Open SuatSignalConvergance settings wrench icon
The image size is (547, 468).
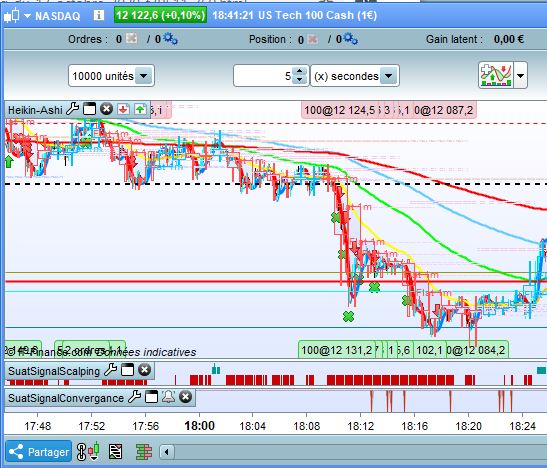pyautogui.click(x=134, y=397)
